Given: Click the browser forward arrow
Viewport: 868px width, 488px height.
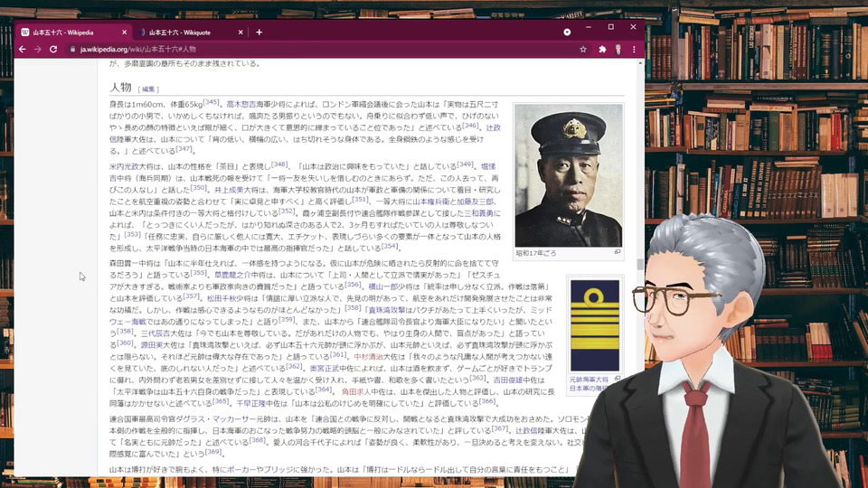Looking at the screenshot, I should click(x=38, y=49).
